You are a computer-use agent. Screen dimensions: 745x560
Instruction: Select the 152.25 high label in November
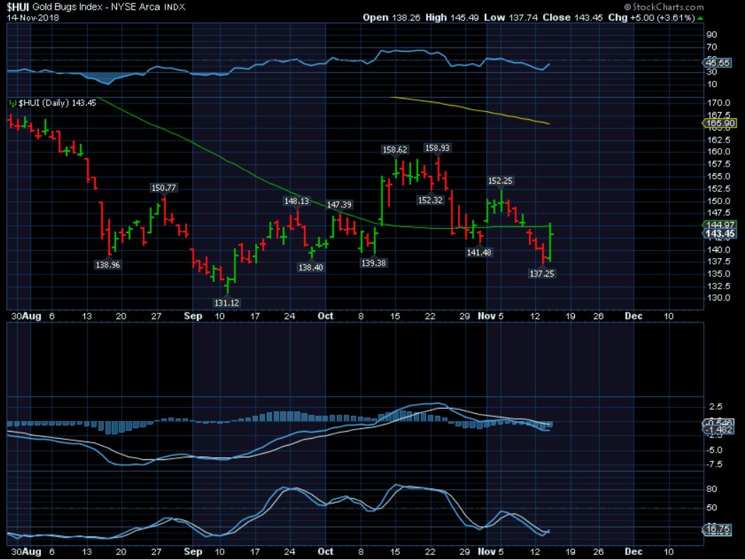tap(500, 181)
